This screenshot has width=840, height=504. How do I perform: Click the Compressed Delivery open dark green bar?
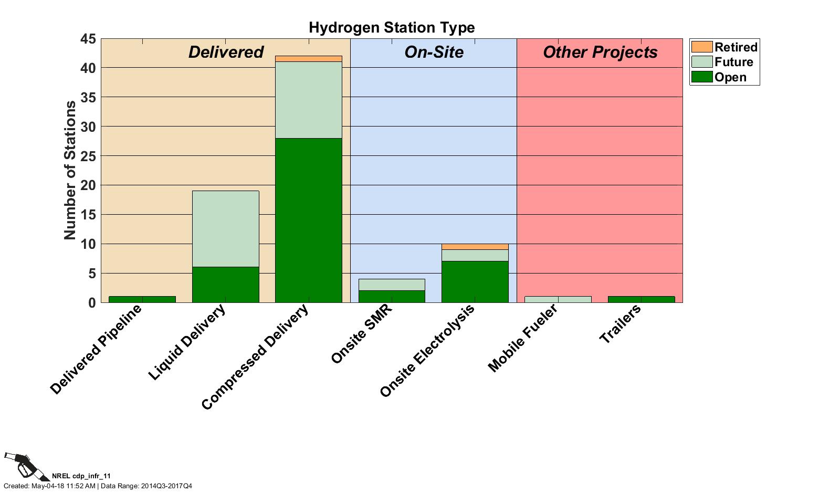(309, 220)
